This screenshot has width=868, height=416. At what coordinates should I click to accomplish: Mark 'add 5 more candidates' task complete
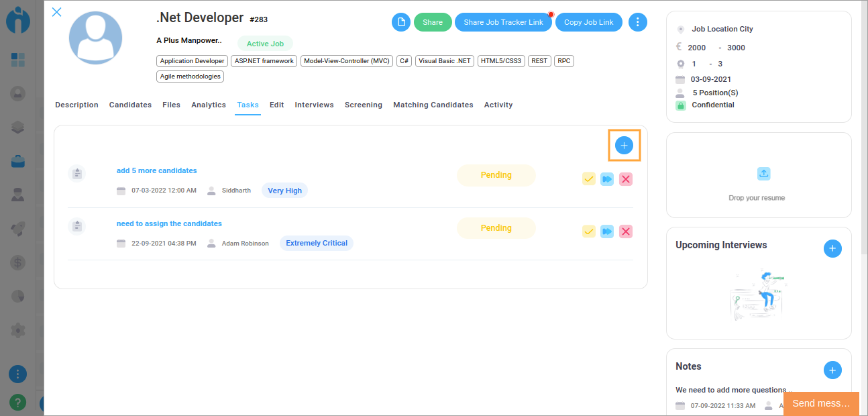pos(588,179)
